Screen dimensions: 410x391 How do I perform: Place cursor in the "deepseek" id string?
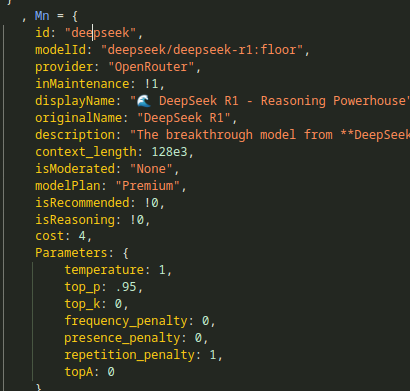click(x=100, y=33)
